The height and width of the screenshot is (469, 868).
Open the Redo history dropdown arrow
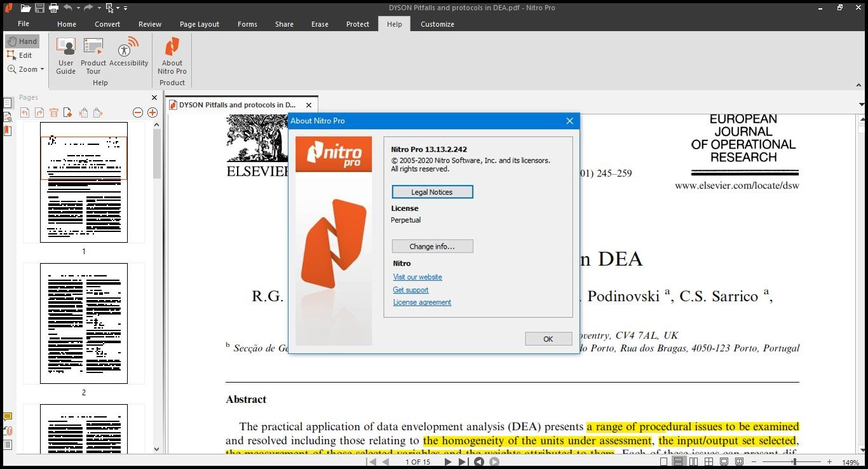coord(99,8)
